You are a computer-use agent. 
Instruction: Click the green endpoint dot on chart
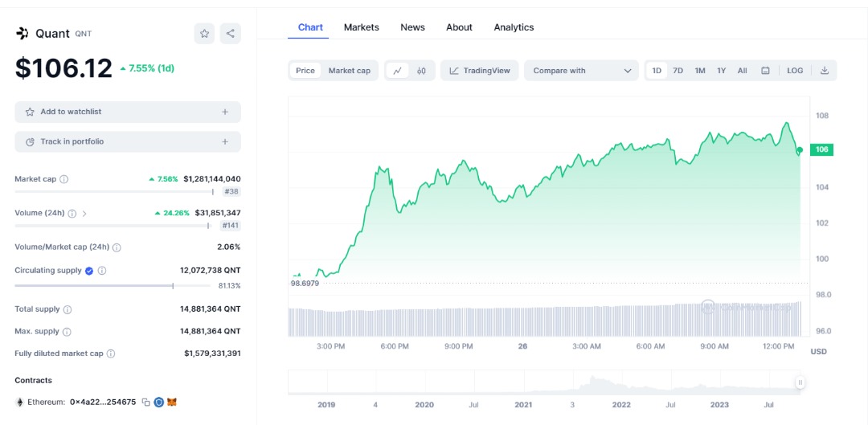[800, 150]
